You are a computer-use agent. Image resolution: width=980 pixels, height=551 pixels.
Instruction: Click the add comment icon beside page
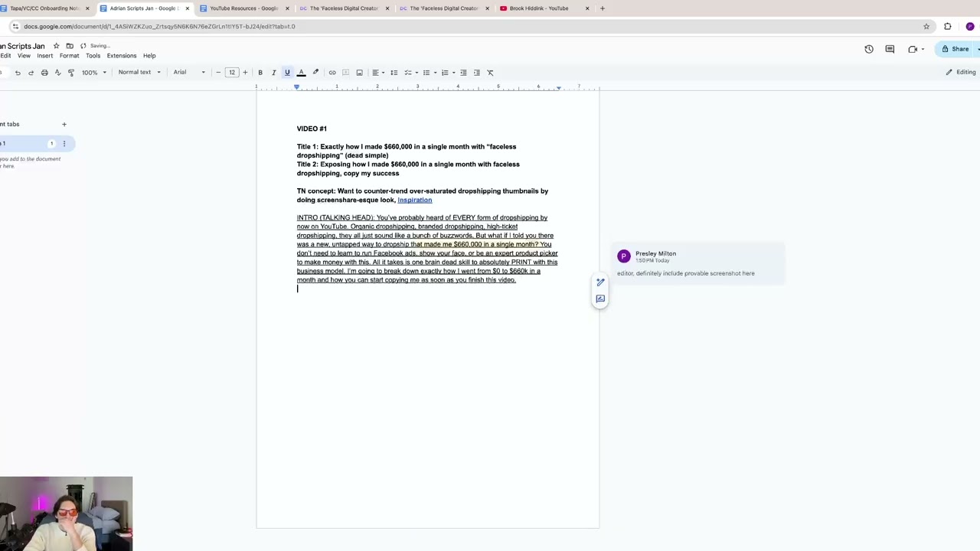[600, 298]
